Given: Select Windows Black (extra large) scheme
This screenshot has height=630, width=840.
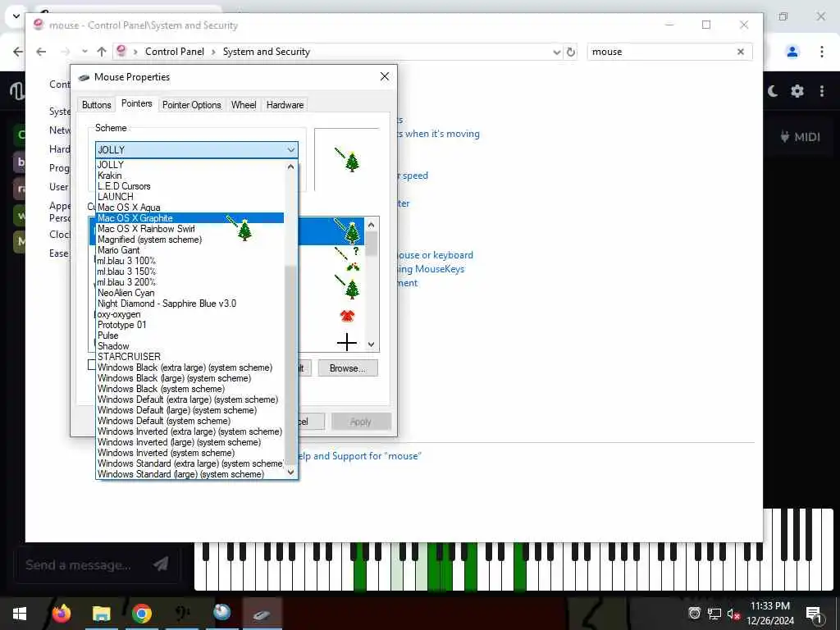Looking at the screenshot, I should click(x=190, y=367).
